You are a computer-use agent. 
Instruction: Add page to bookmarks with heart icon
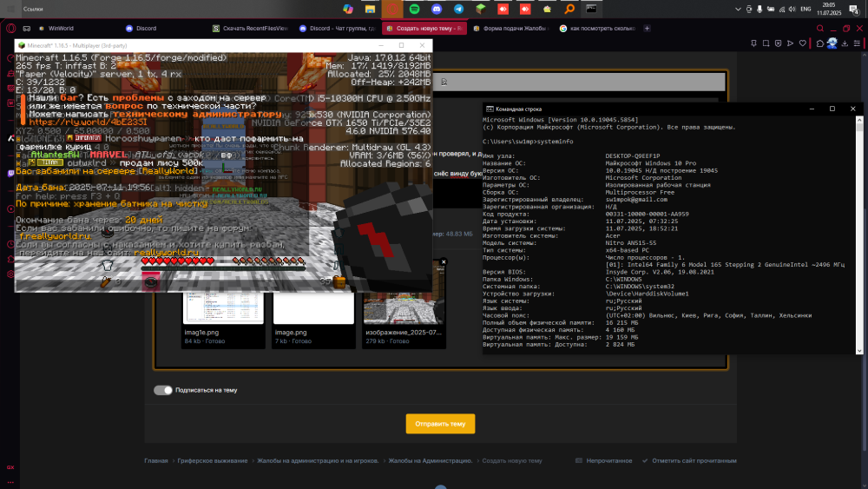pyautogui.click(x=803, y=43)
